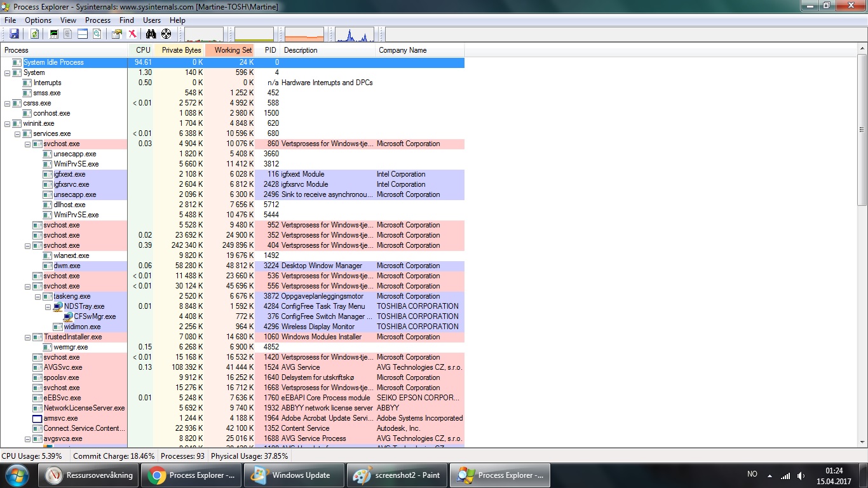
Task: Collapse svchost.exe PID 860 node
Action: point(27,144)
